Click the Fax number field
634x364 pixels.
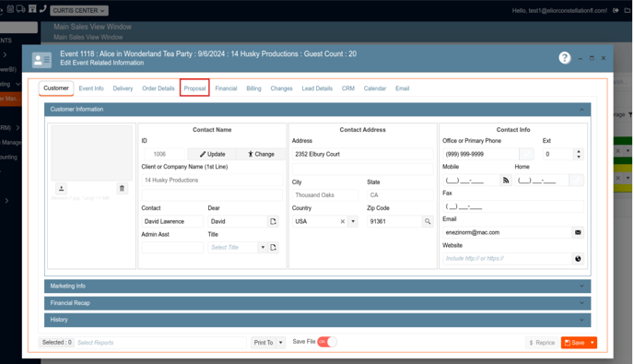tap(513, 206)
